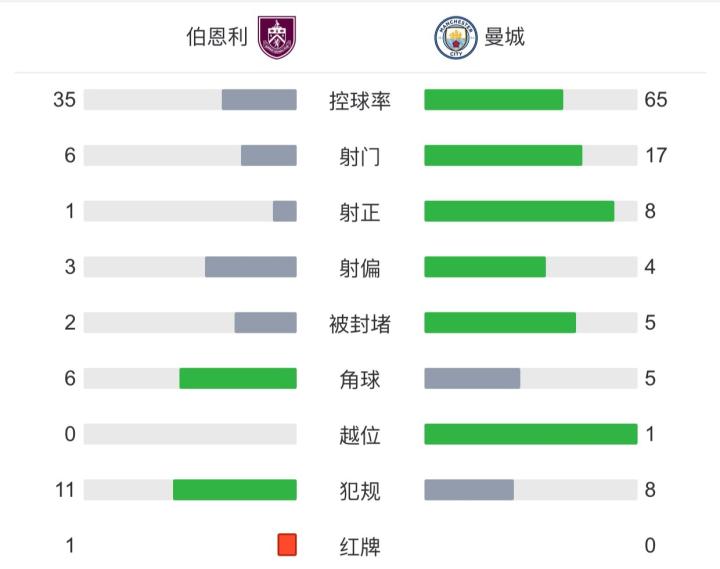Click Manchester City's green 控球率 bar

coord(494,100)
